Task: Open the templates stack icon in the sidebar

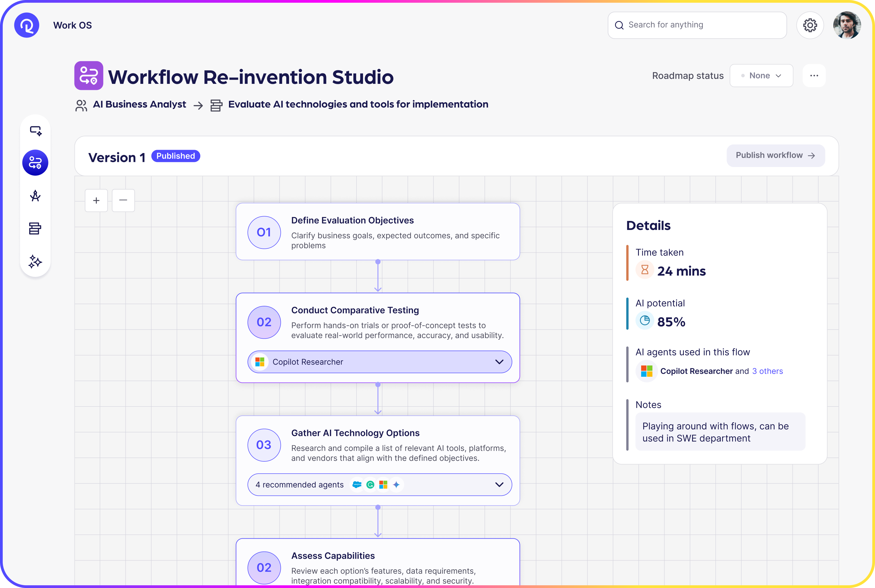Action: [x=35, y=228]
